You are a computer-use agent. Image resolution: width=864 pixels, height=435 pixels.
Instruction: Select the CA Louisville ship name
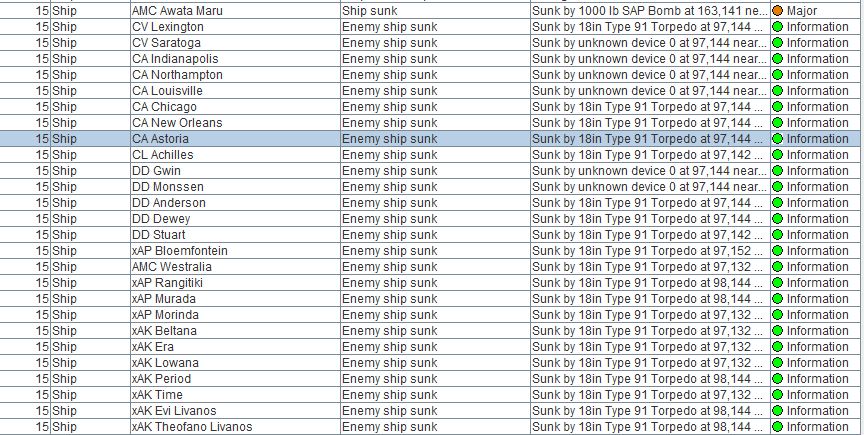[168, 90]
